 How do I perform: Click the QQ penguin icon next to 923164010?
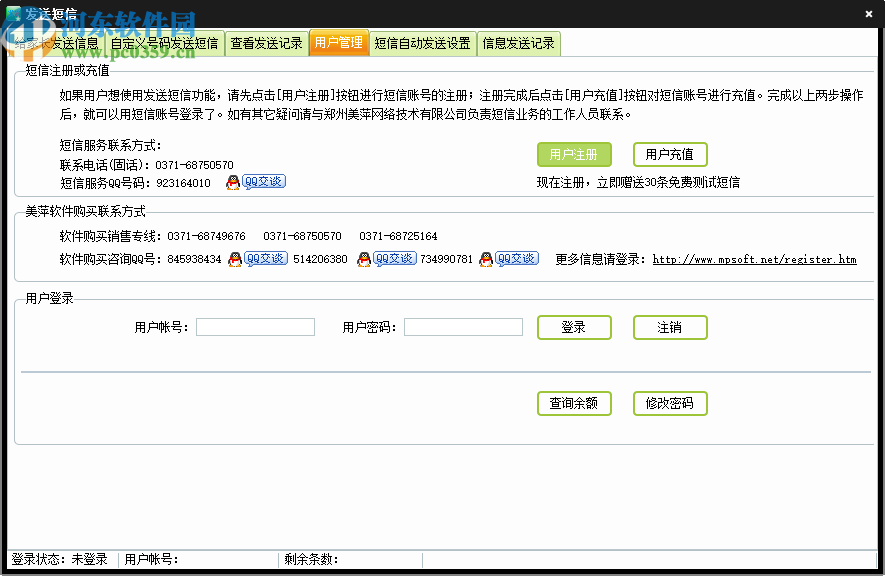[234, 181]
